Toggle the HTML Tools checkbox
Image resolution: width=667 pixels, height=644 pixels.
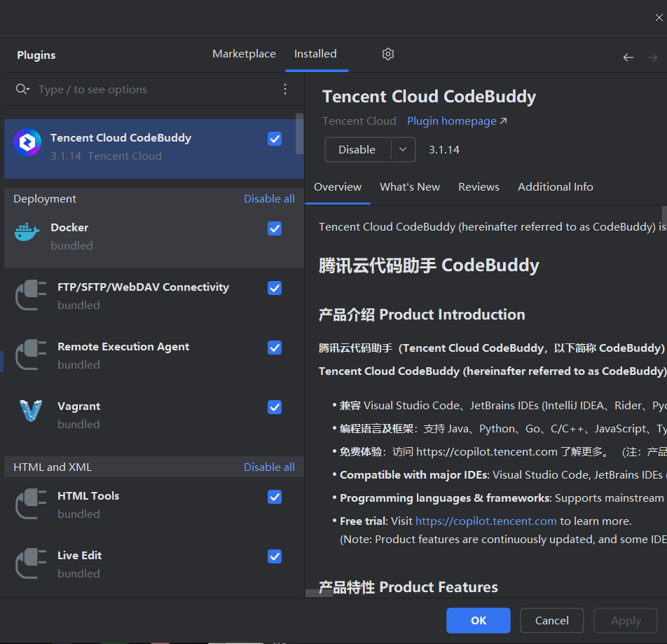coord(275,497)
